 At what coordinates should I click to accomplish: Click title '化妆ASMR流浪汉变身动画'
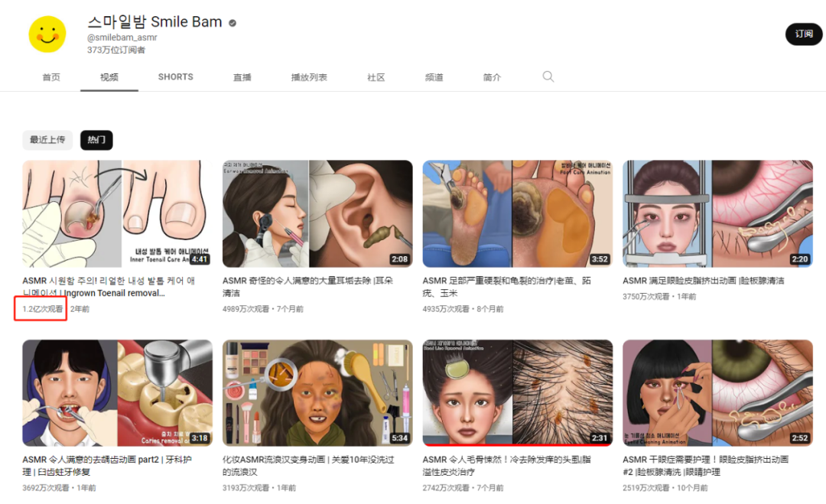[x=308, y=466]
